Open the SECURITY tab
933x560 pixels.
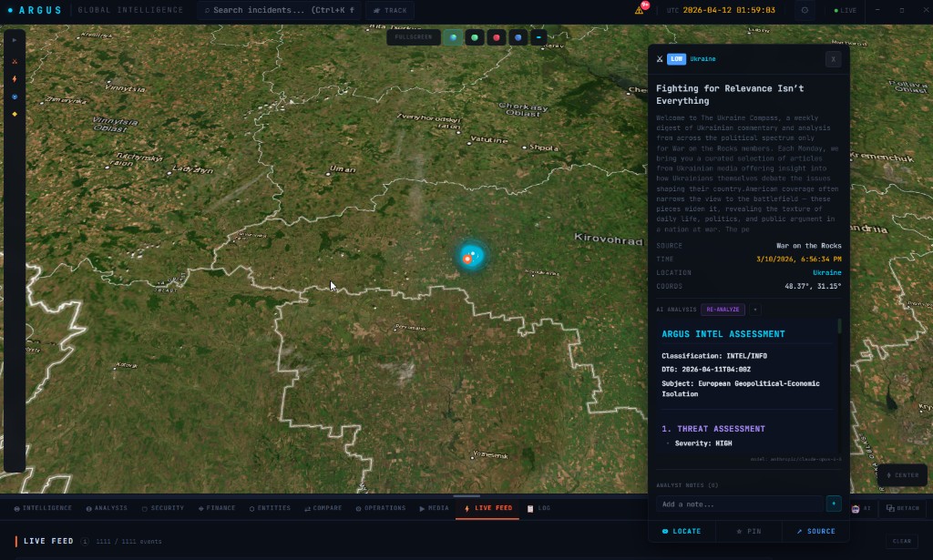[163, 508]
